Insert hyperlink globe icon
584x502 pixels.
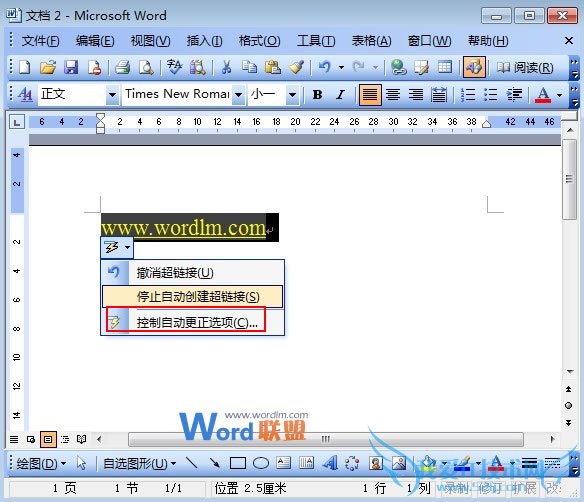398,67
